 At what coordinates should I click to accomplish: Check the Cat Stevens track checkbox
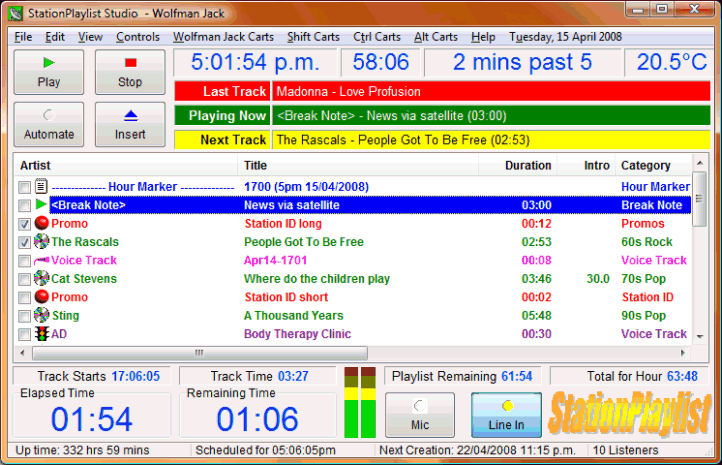pos(24,279)
